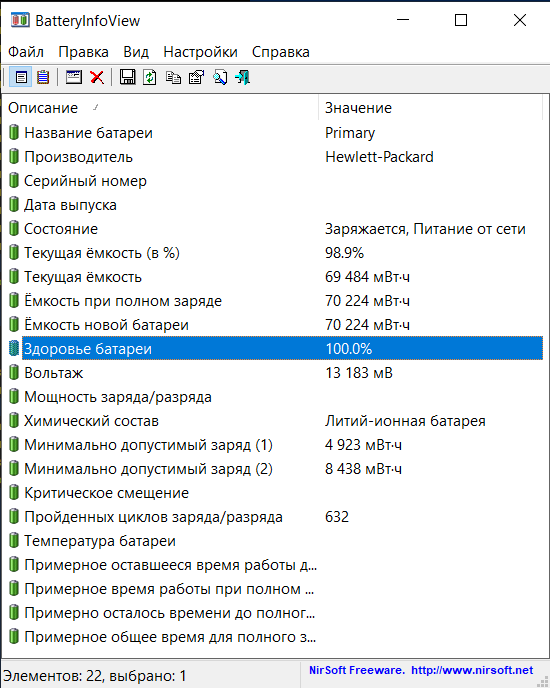This screenshot has height=688, width=550.
Task: Select the Пройденных циклов заряда/разряда row
Action: pos(275,517)
